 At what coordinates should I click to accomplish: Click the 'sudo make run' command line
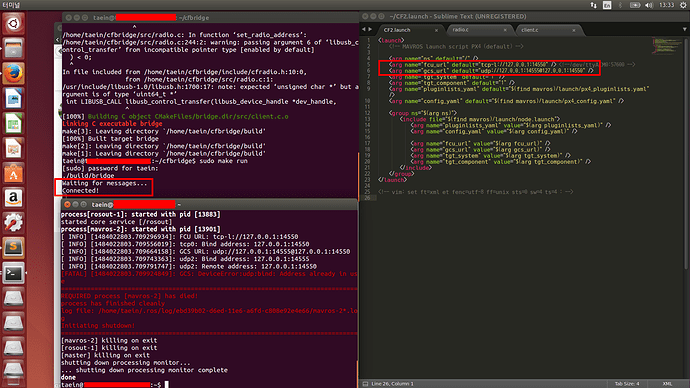(x=224, y=161)
